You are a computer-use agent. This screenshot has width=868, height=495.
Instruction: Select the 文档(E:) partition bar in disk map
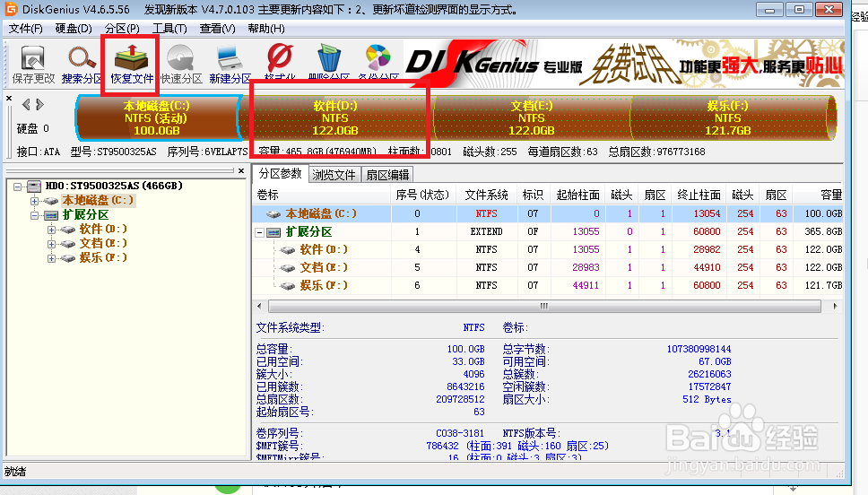(x=532, y=117)
